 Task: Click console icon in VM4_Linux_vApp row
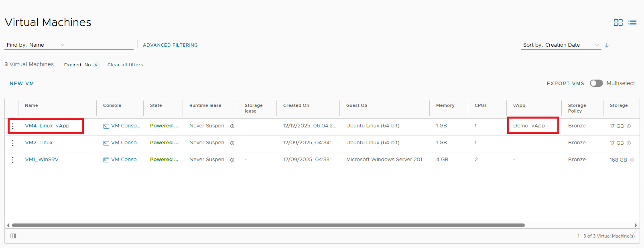pyautogui.click(x=106, y=126)
